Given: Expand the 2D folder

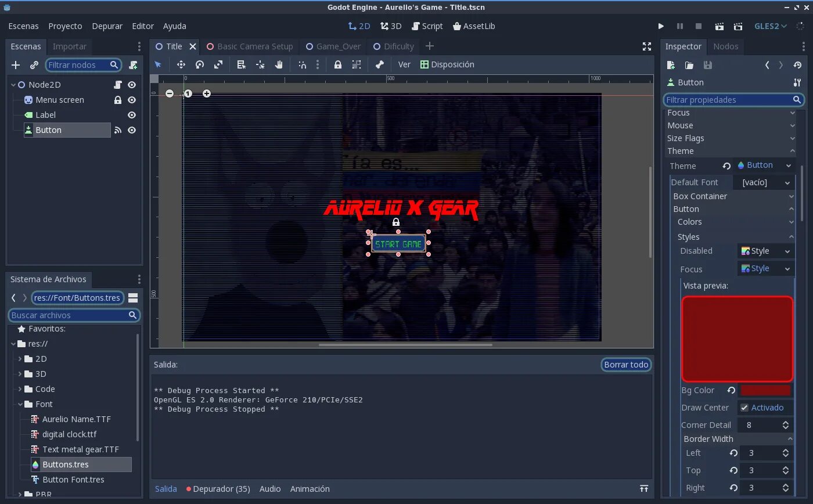Looking at the screenshot, I should point(20,359).
